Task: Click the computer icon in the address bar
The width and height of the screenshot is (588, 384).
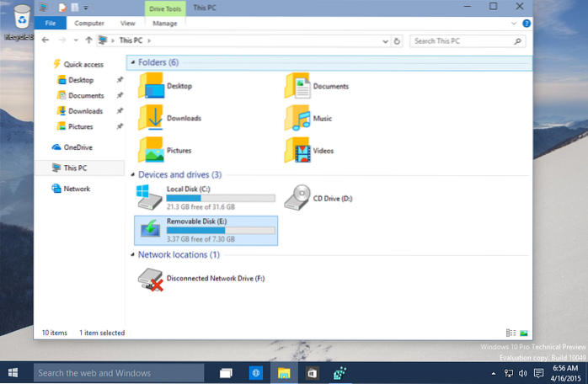Action: [103, 40]
